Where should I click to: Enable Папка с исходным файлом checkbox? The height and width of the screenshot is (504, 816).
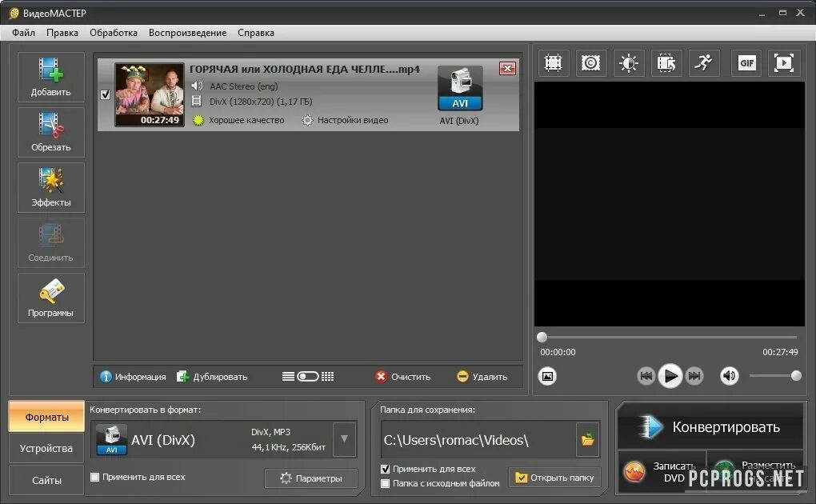(x=385, y=483)
